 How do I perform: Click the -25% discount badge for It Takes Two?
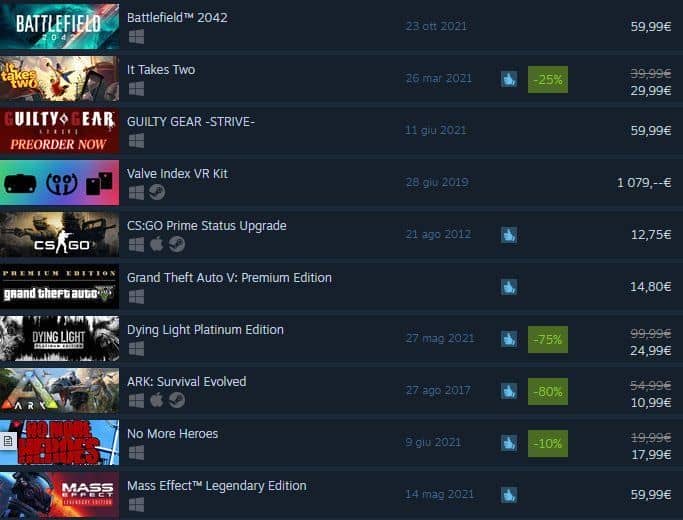pyautogui.click(x=548, y=79)
